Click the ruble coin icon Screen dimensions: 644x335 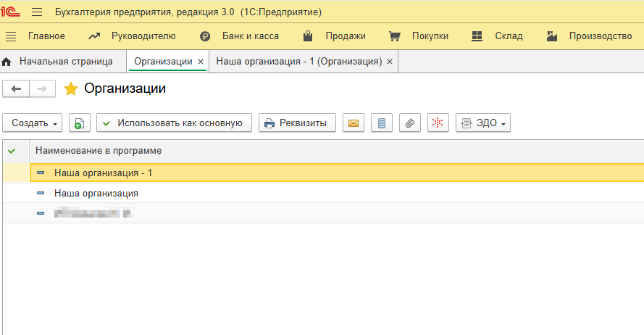tap(205, 36)
